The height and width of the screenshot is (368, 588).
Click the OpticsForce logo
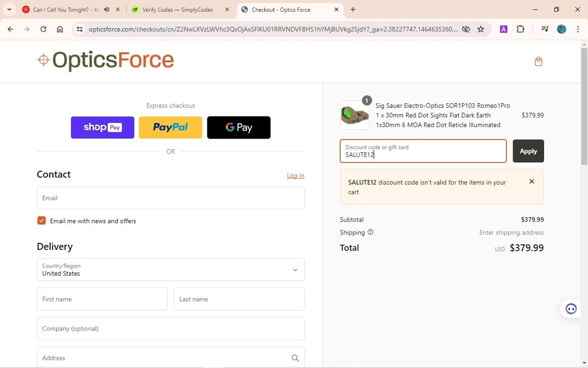coord(105,60)
